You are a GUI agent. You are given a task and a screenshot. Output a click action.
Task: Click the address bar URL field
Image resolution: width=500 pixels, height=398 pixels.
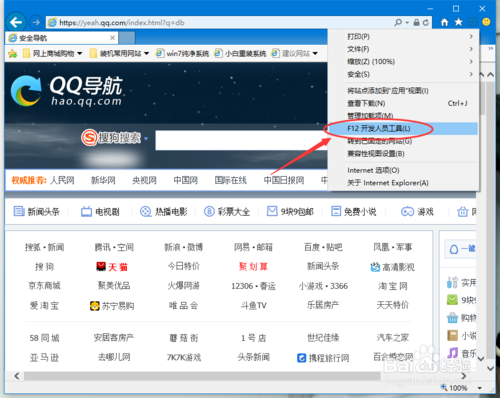pyautogui.click(x=220, y=23)
